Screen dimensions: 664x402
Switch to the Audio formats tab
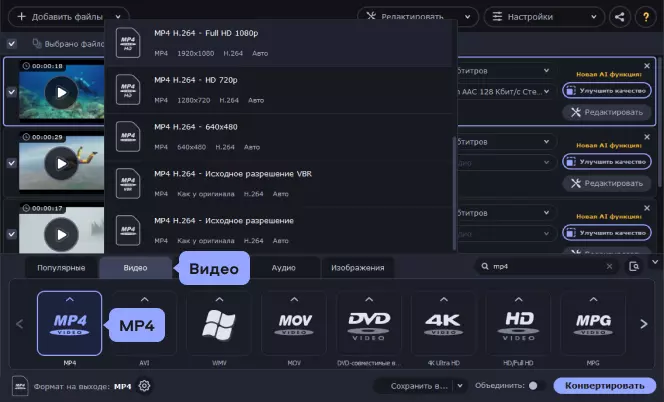tap(284, 268)
